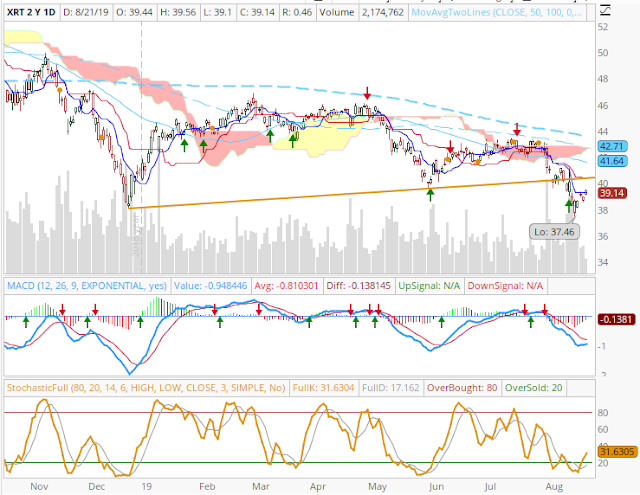Open the MACD (12, 26, 9, EXPONENTIAL) study label

pos(87,286)
